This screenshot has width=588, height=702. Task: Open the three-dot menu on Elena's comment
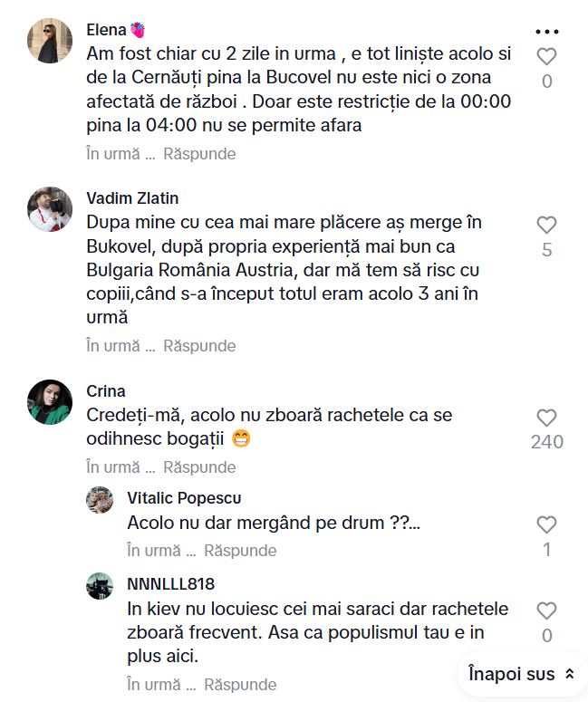[x=547, y=31]
